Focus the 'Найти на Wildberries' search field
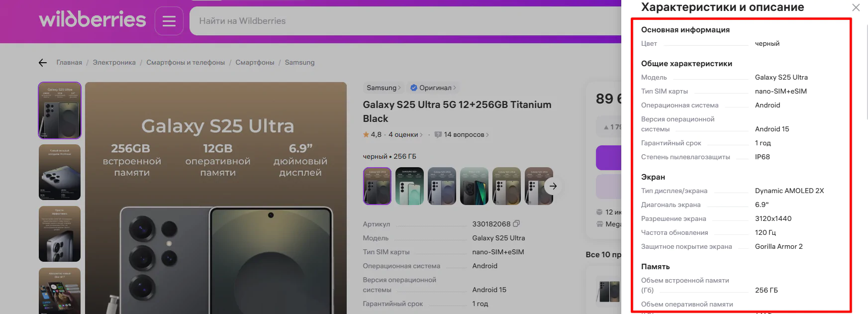The height and width of the screenshot is (314, 868). pos(405,21)
